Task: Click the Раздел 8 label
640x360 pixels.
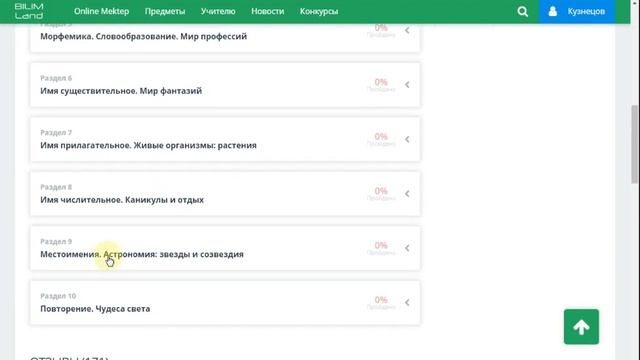Action: 56,187
